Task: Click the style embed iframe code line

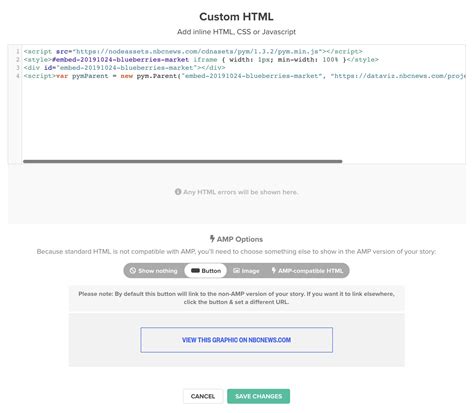Action: click(x=201, y=60)
